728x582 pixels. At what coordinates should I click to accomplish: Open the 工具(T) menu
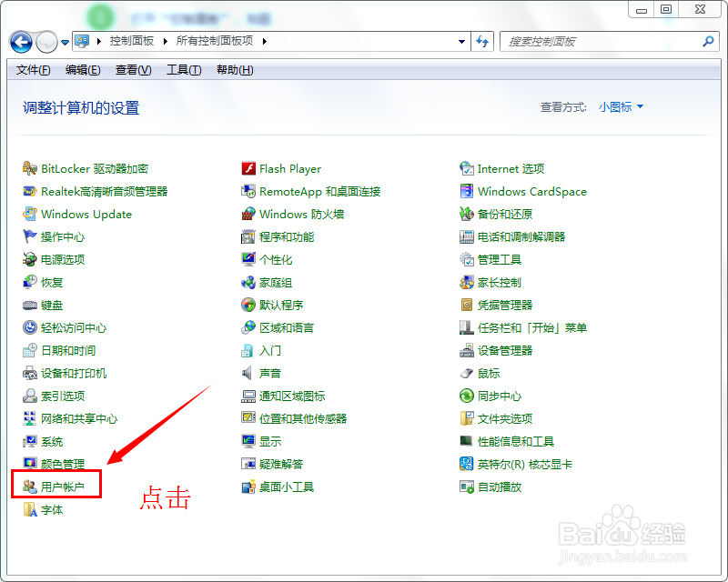coord(184,70)
